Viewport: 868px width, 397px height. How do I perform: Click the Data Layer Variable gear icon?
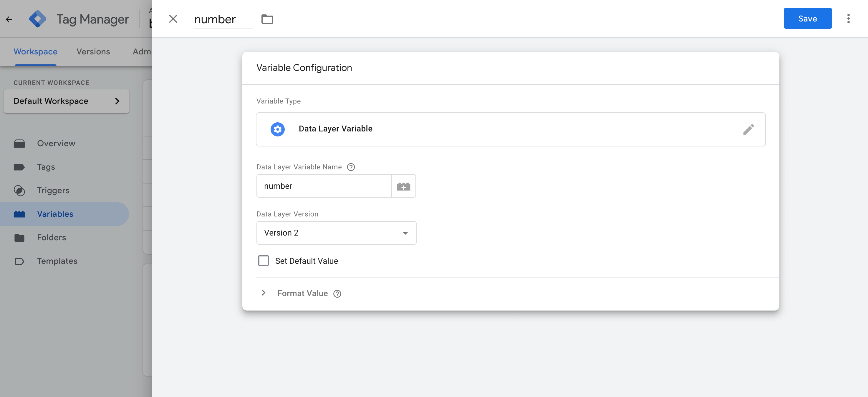[x=277, y=129]
